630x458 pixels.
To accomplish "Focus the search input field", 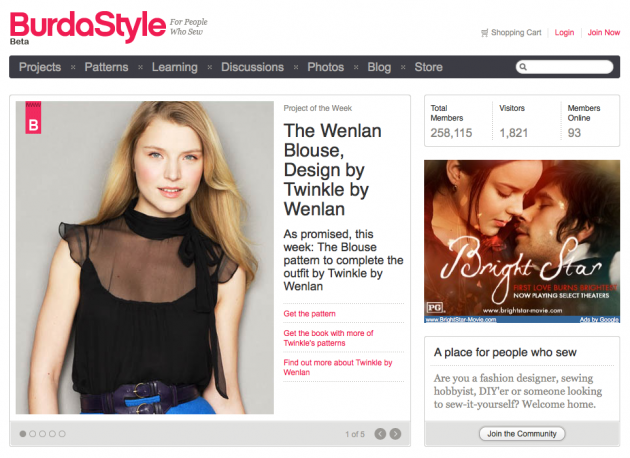I will click(565, 67).
